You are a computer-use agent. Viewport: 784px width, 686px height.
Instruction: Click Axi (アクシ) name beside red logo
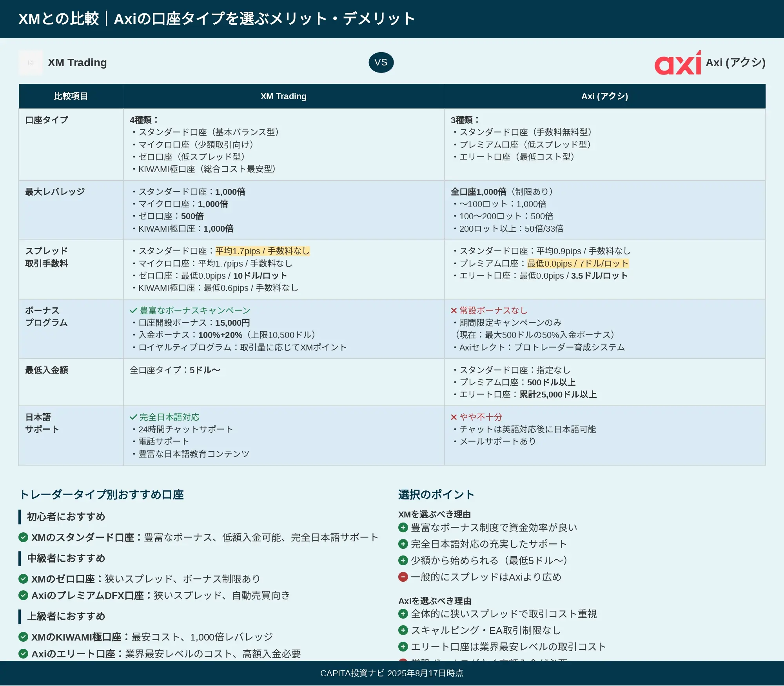736,63
